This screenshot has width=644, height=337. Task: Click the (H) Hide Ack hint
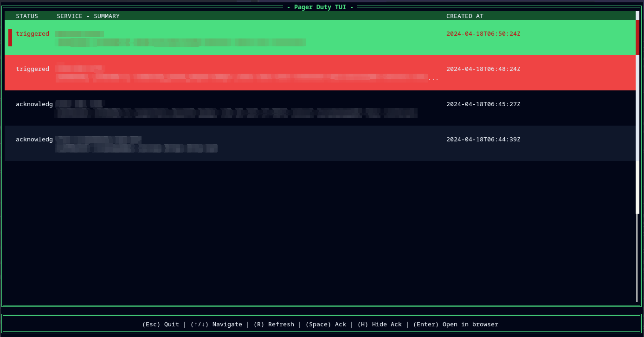380,324
